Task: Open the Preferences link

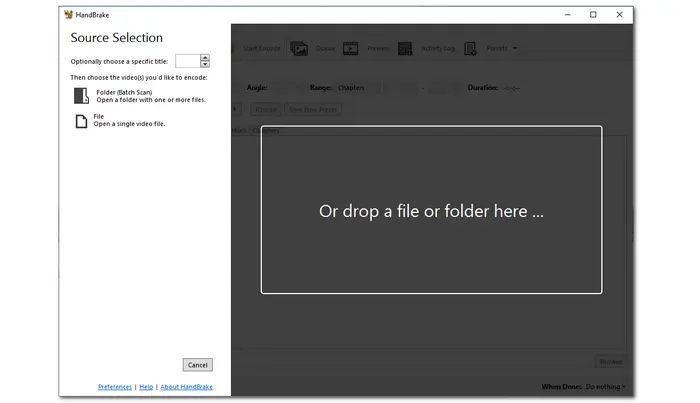Action: tap(115, 386)
